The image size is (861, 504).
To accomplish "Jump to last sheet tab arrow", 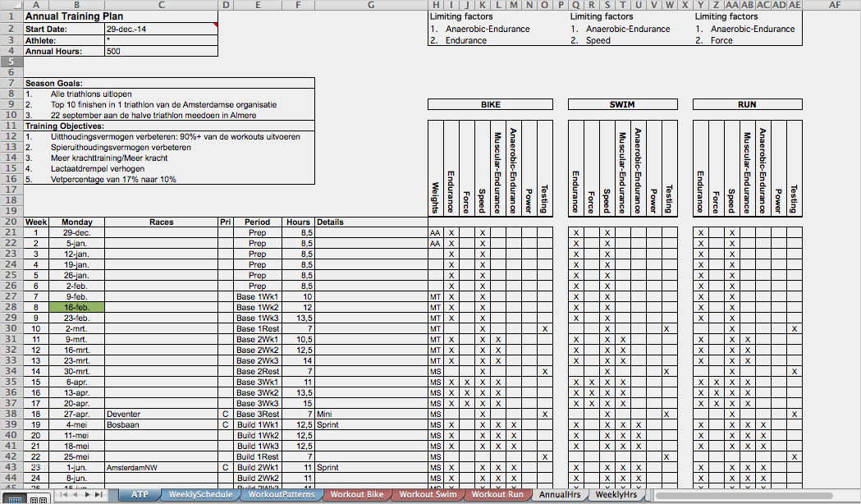I will (x=98, y=495).
